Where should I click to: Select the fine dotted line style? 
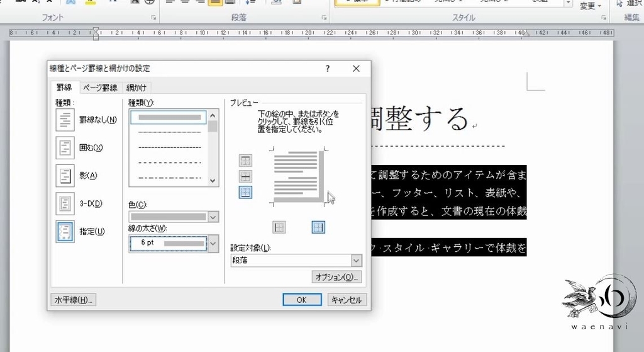tap(169, 132)
